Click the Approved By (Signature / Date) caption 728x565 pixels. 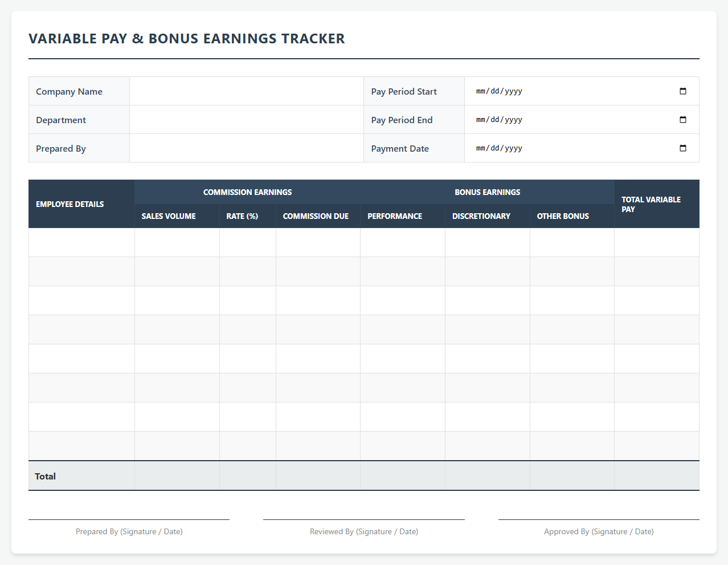[x=599, y=531]
